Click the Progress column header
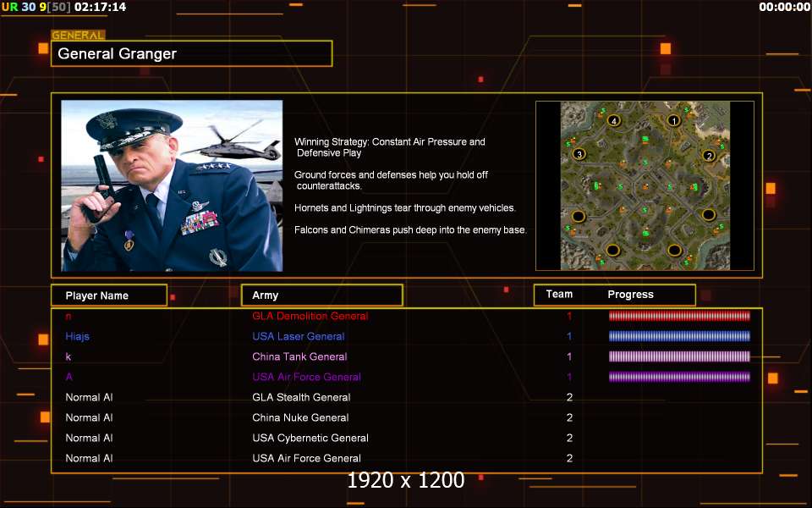 pos(630,295)
